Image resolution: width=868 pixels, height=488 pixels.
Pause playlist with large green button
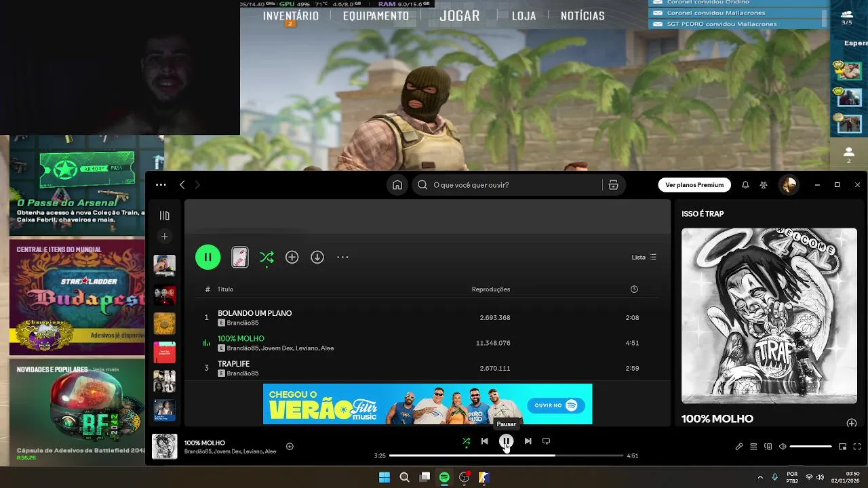click(x=208, y=257)
